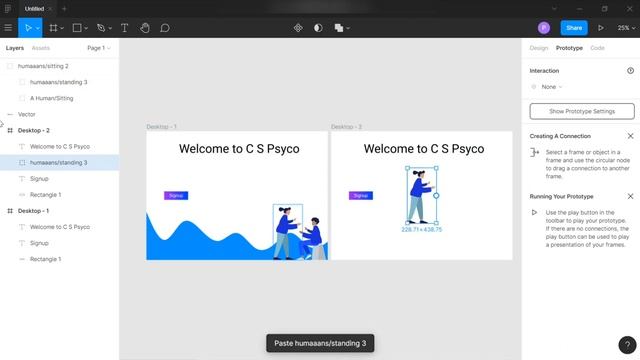Viewport: 640px width, 360px height.
Task: Select Rectangle 1 under Desktop - 1
Action: 60,259
